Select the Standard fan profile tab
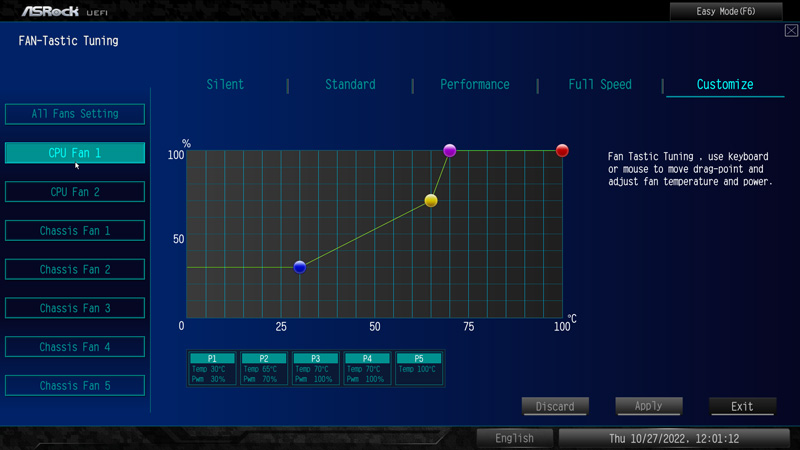This screenshot has height=450, width=800. (x=350, y=85)
